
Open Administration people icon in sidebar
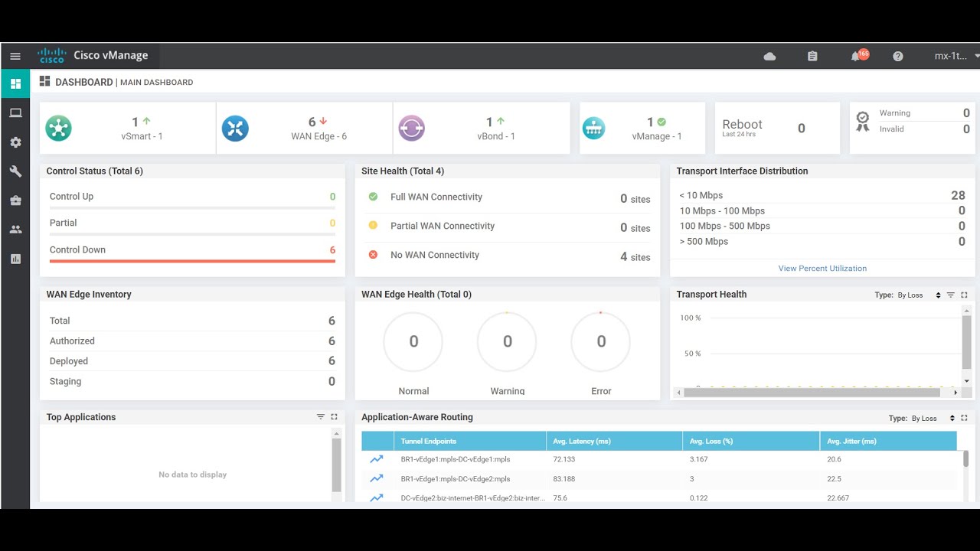pyautogui.click(x=15, y=229)
